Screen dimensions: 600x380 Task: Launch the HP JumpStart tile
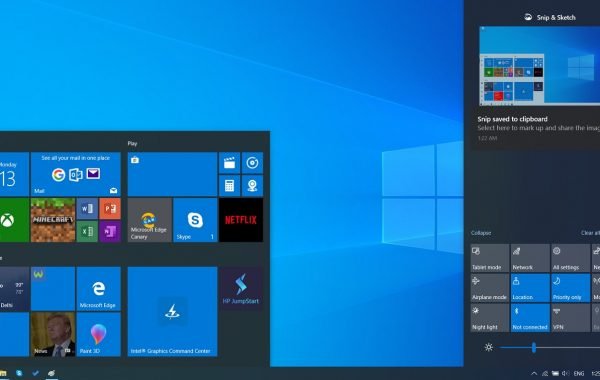241,289
